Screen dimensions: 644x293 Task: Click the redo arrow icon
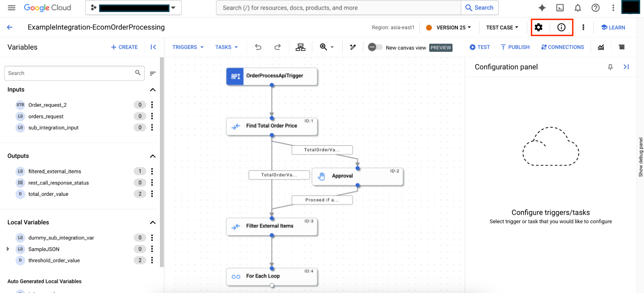click(x=277, y=47)
